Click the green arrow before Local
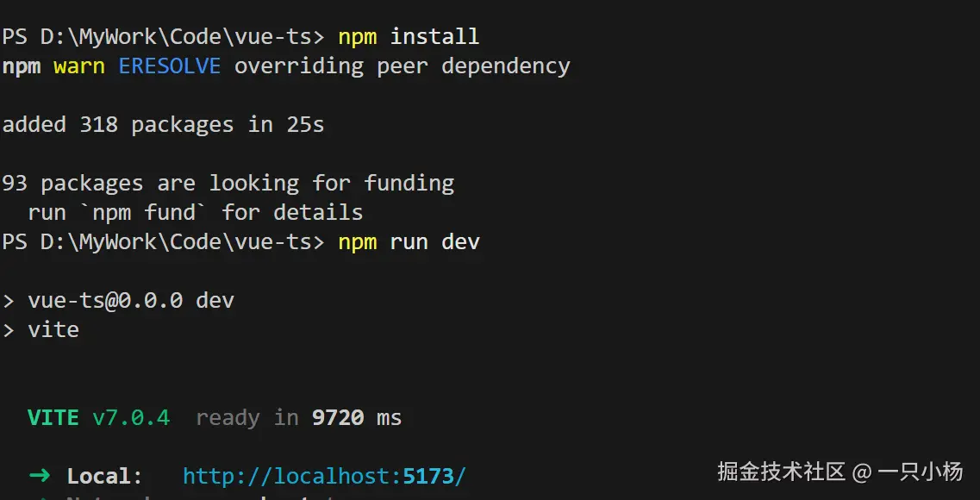This screenshot has width=980, height=500. (x=40, y=476)
